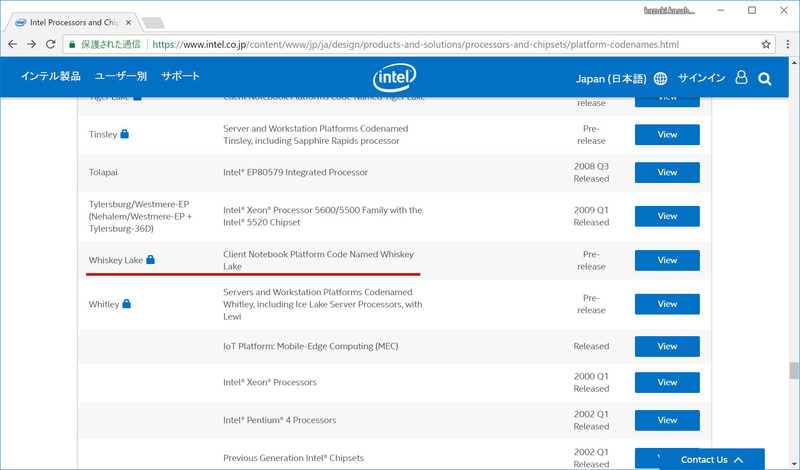Click the globe language icon

tap(660, 78)
